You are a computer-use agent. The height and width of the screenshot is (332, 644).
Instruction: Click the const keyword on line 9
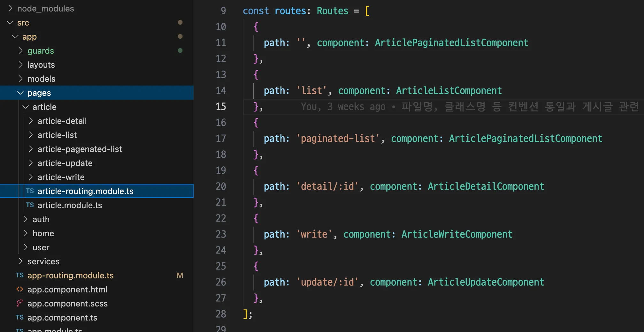(256, 11)
